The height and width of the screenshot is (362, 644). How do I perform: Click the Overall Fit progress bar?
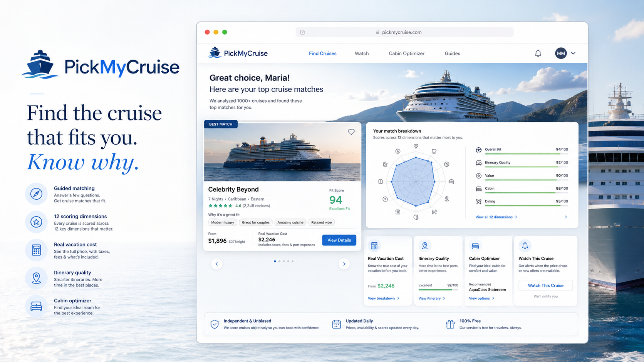[x=527, y=154]
